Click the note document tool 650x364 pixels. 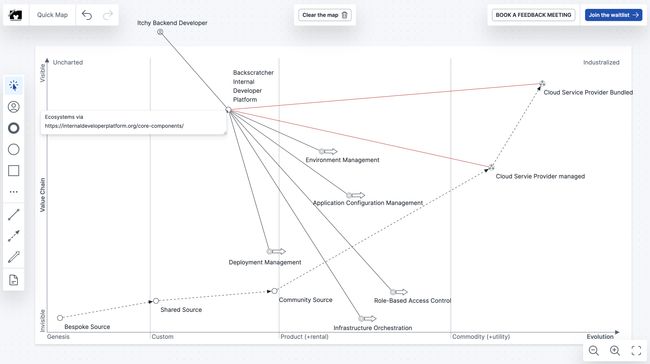pos(14,280)
